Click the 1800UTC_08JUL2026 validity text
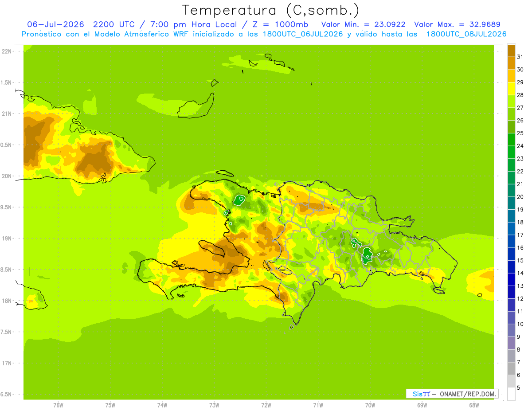The image size is (532, 411). click(x=466, y=34)
